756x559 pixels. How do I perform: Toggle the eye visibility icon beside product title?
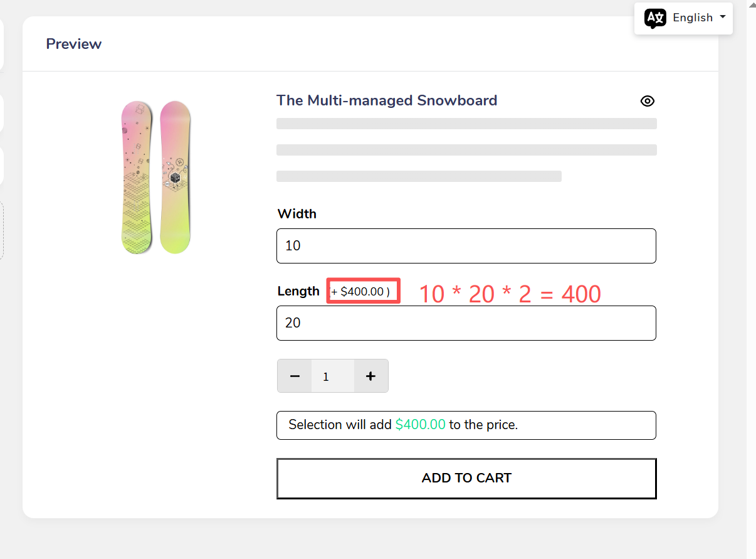(648, 101)
